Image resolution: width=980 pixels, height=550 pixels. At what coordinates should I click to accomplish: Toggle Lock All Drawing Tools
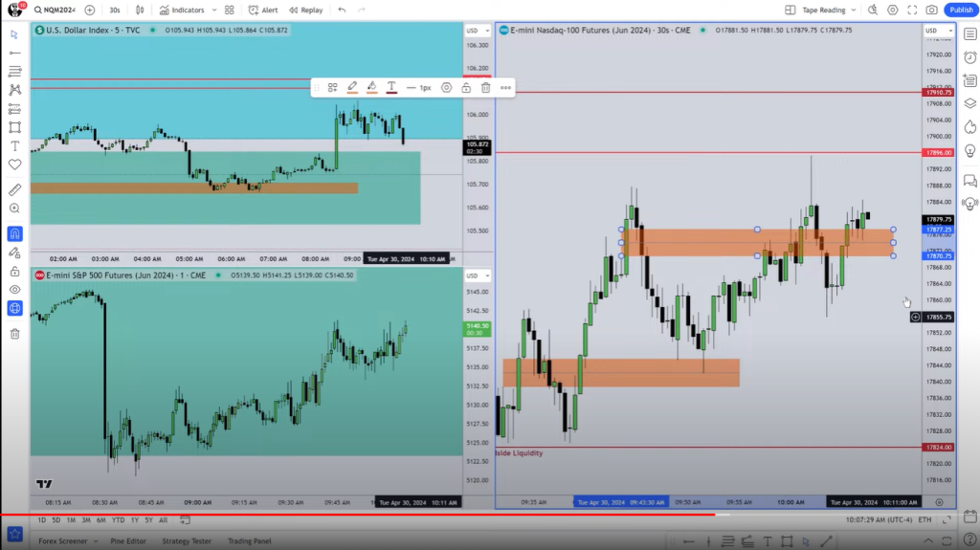coord(15,272)
